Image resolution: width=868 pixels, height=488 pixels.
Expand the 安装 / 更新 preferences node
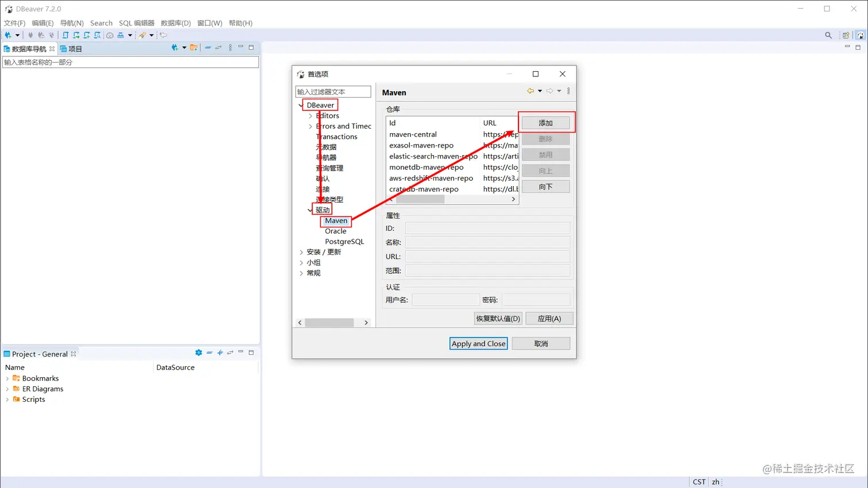[x=301, y=252]
